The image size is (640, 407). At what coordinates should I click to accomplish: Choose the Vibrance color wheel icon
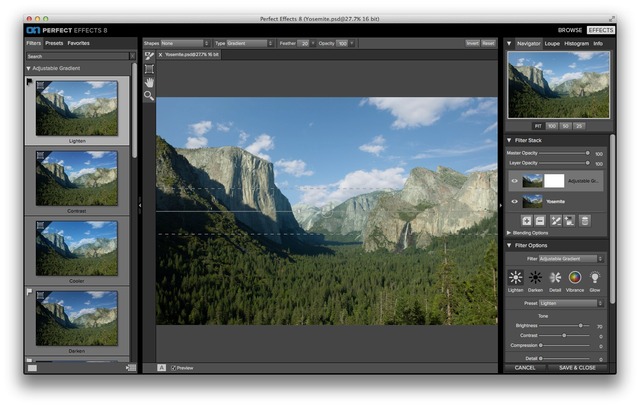(575, 278)
